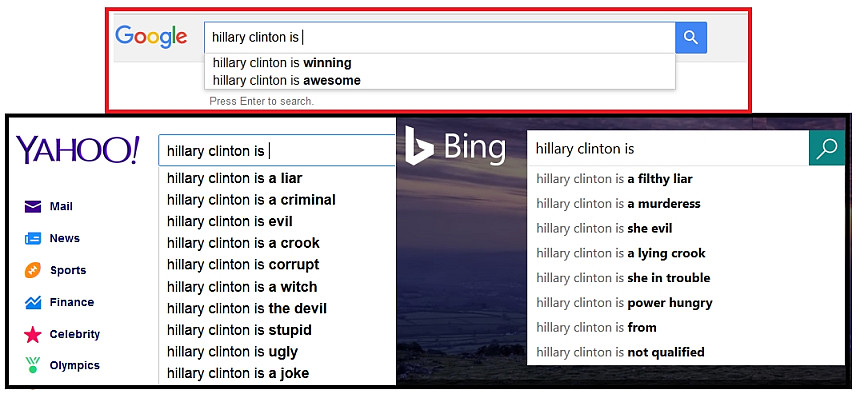Screen dimensions: 861x393
Task: Click the Bing teal search magnifier icon
Action: pos(826,148)
